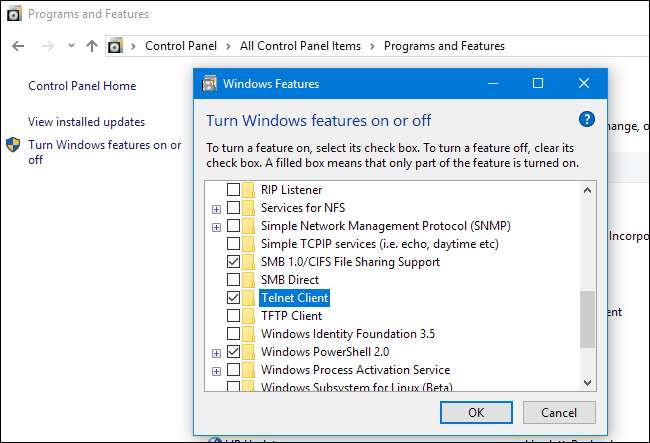Open the View installed updates link

point(87,122)
